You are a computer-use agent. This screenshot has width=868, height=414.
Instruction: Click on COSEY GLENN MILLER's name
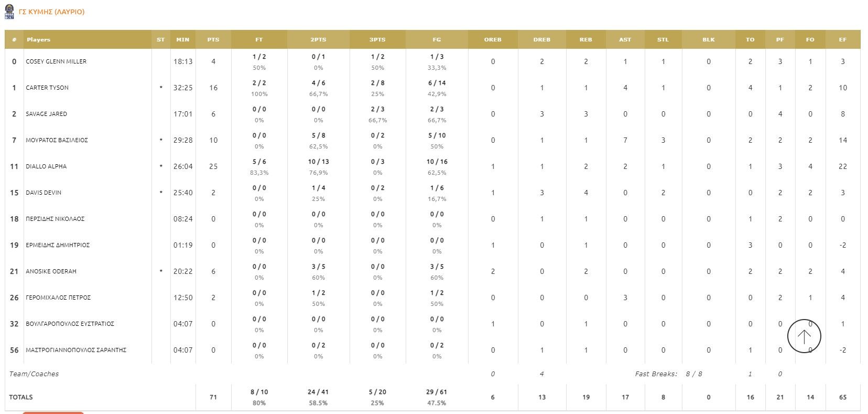pos(56,61)
